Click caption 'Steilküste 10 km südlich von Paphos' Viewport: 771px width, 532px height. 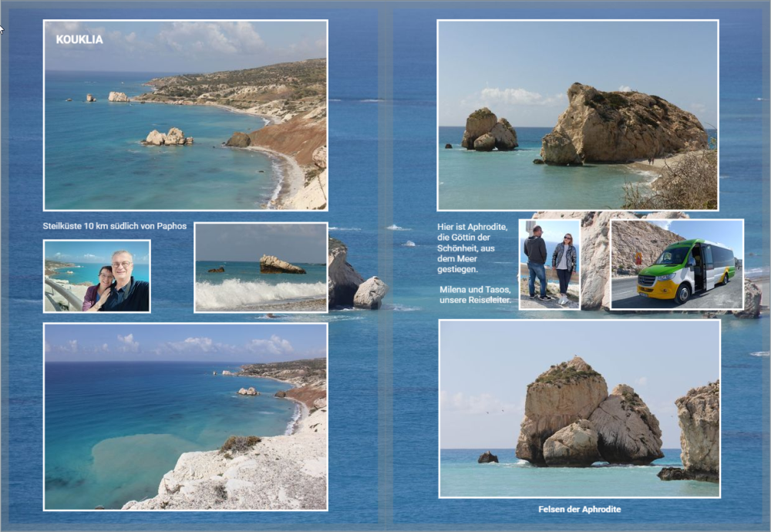115,226
